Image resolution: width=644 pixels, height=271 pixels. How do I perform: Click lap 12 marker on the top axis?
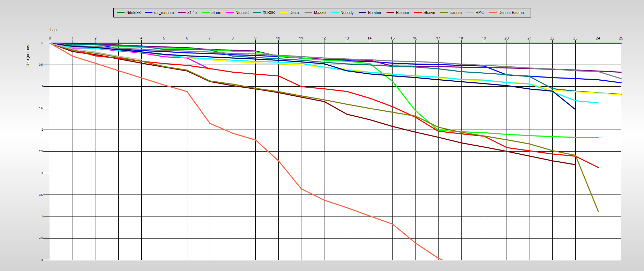click(324, 38)
